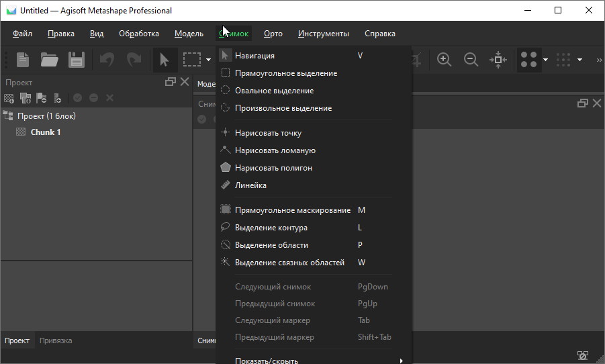
Task: Choose Нарисовать полигон from the menu
Action: click(x=273, y=168)
